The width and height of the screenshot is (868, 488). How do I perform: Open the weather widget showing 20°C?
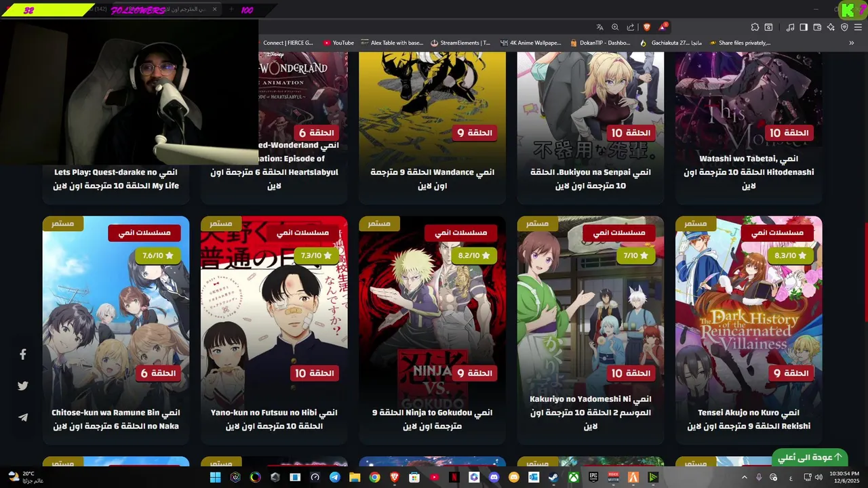26,477
